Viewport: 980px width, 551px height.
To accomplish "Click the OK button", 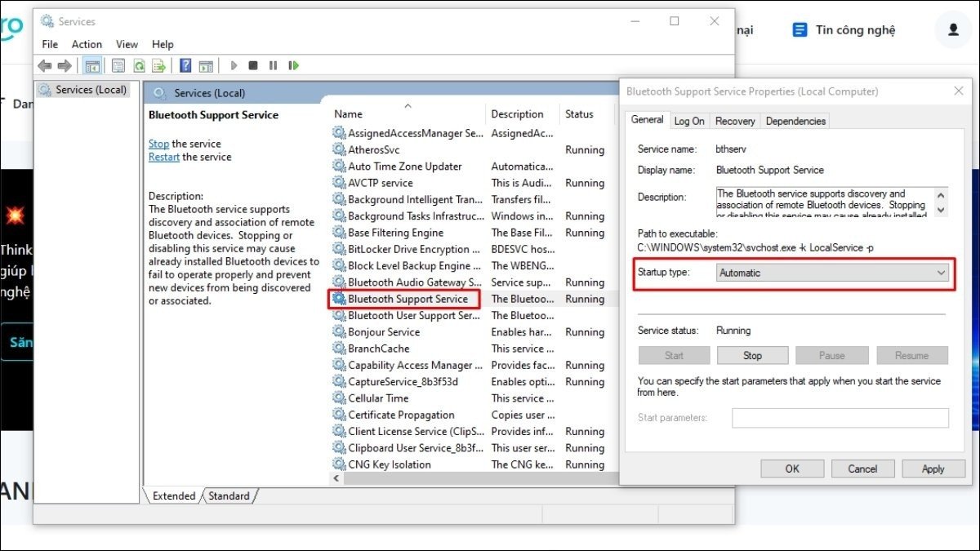I will (792, 469).
